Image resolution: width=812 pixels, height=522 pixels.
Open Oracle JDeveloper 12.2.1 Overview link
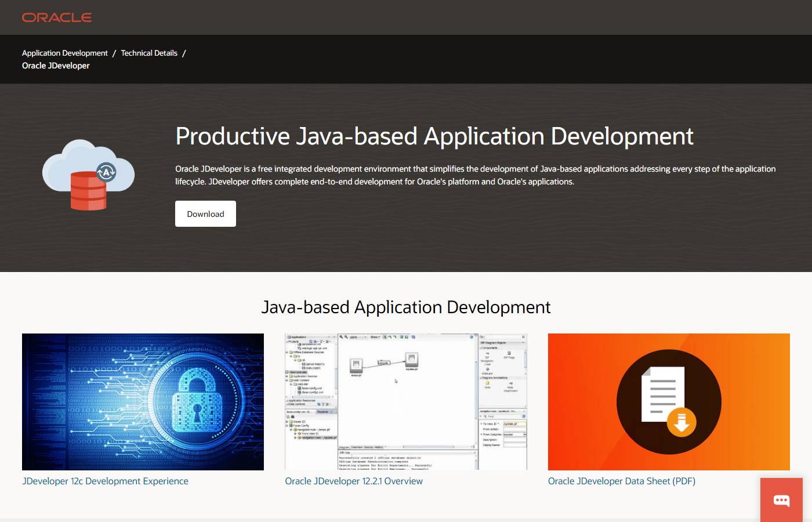(x=354, y=481)
